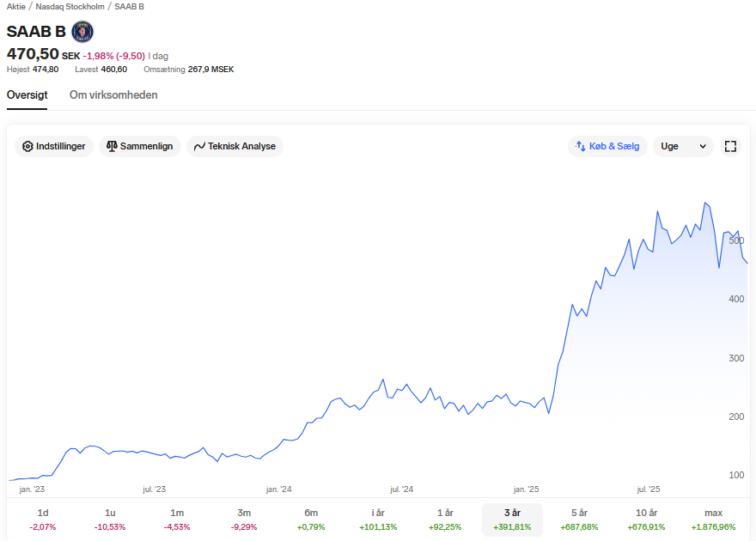The image size is (756, 541).
Task: Show the 5 år performance
Action: (x=579, y=520)
